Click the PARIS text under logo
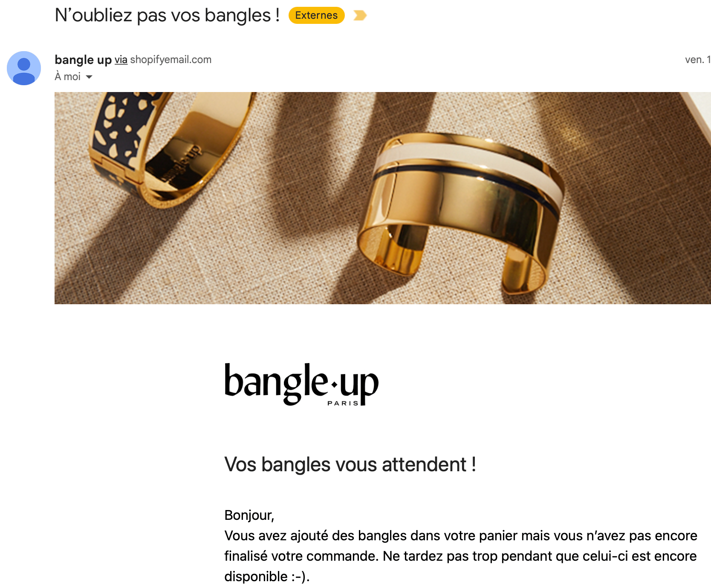 click(343, 403)
